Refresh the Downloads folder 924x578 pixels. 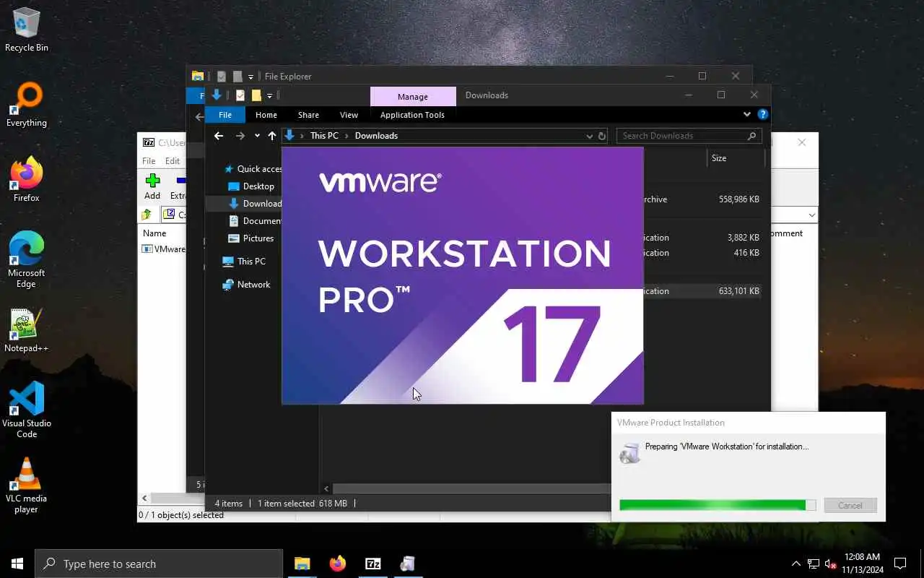point(602,136)
